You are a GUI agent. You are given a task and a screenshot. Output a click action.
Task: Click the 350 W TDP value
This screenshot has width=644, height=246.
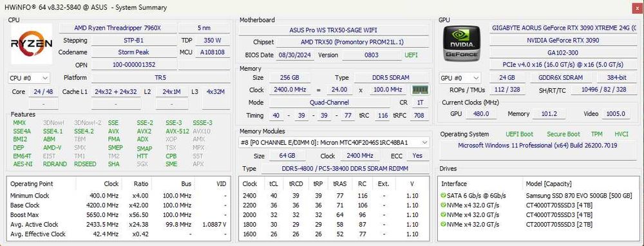click(x=213, y=40)
